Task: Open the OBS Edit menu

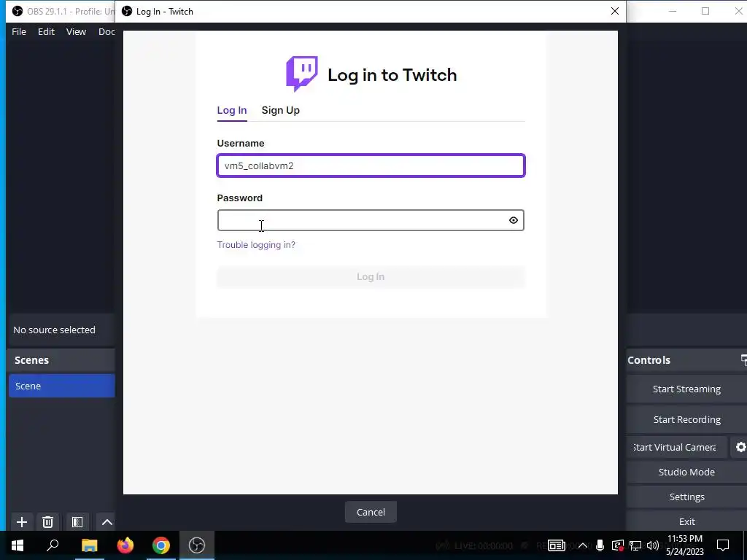Action: 46,31
